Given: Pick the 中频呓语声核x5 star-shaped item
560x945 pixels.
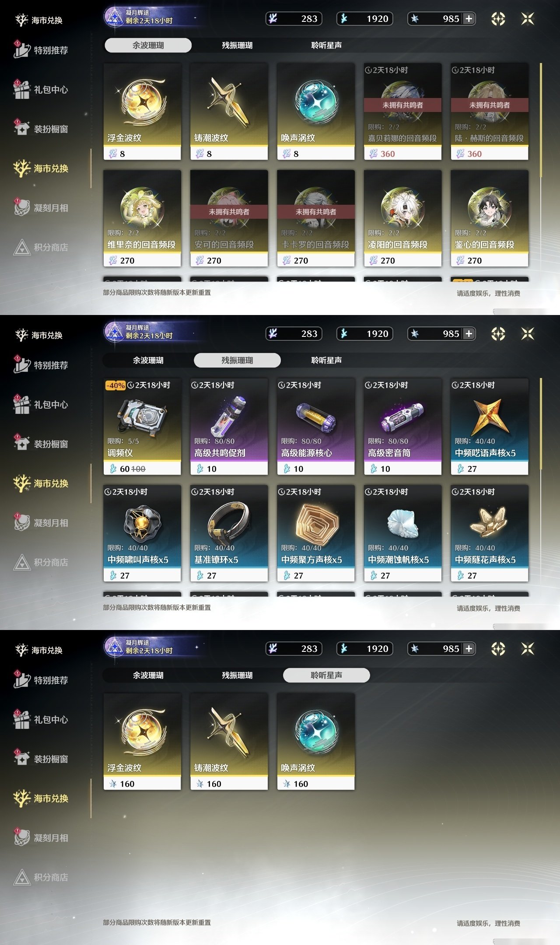Looking at the screenshot, I should coord(489,416).
